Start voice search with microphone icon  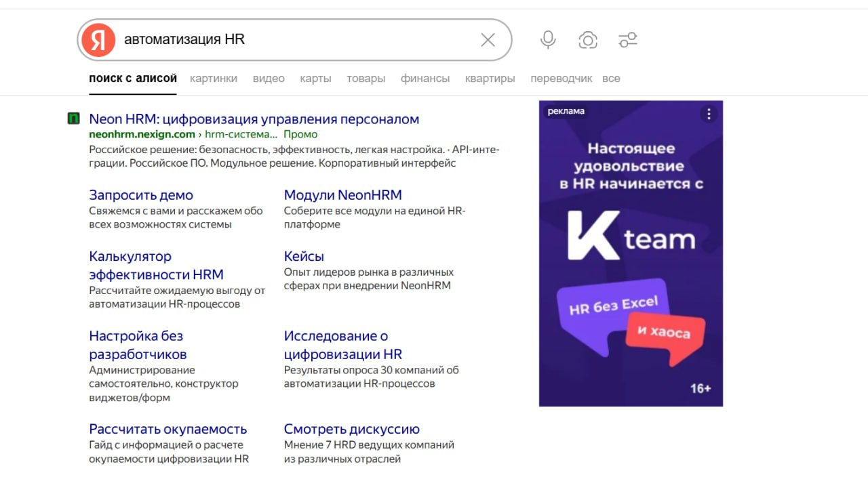pos(548,40)
